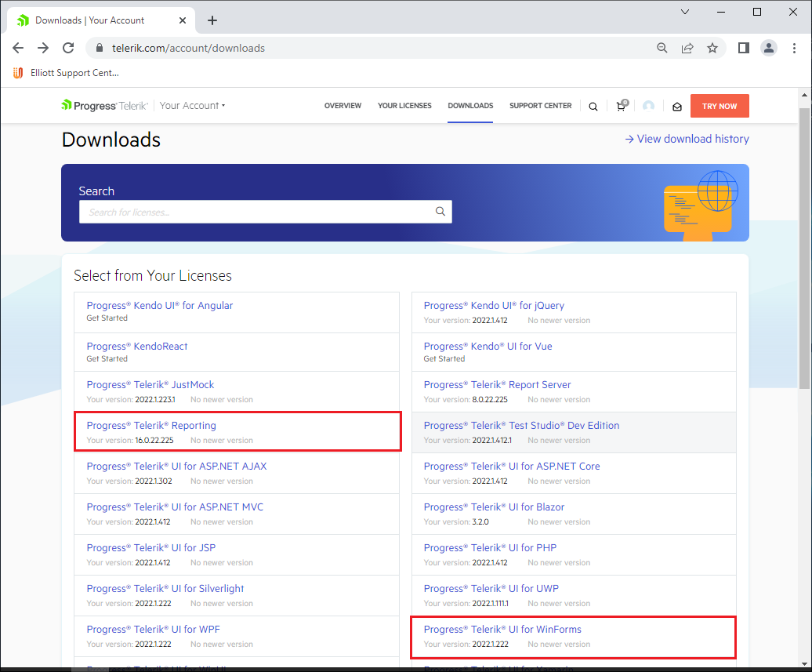Image resolution: width=812 pixels, height=672 pixels.
Task: Open Progress Kendo UI for Angular
Action: pos(160,306)
